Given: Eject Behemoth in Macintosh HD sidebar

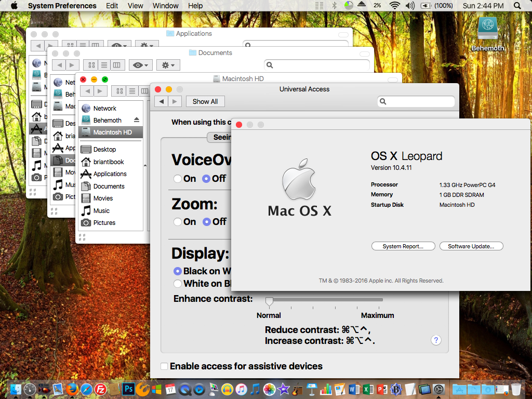Looking at the screenshot, I should (x=137, y=120).
